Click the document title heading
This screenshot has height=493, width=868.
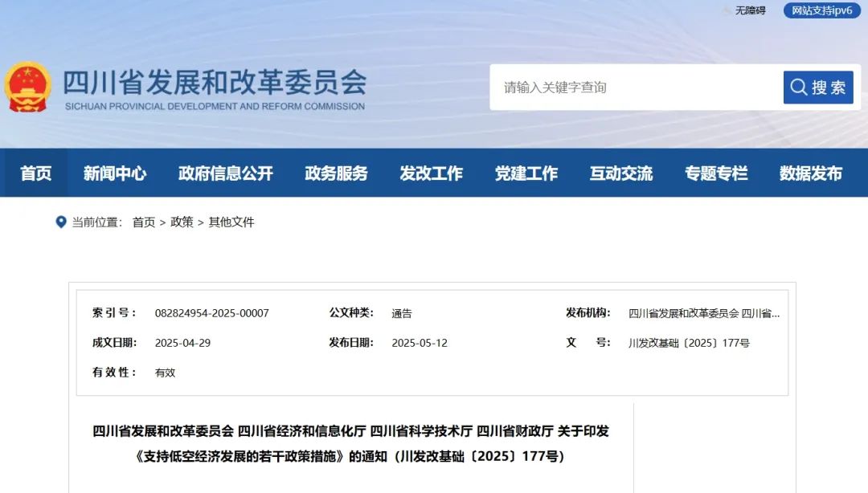point(350,443)
